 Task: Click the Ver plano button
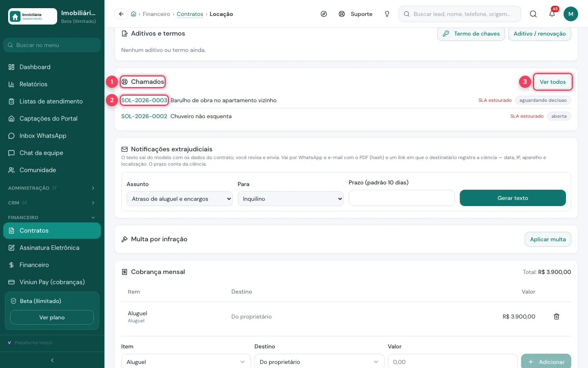[52, 317]
